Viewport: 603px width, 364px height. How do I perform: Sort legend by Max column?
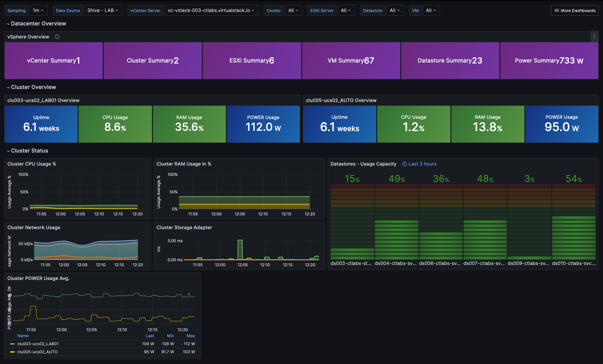pos(191,336)
